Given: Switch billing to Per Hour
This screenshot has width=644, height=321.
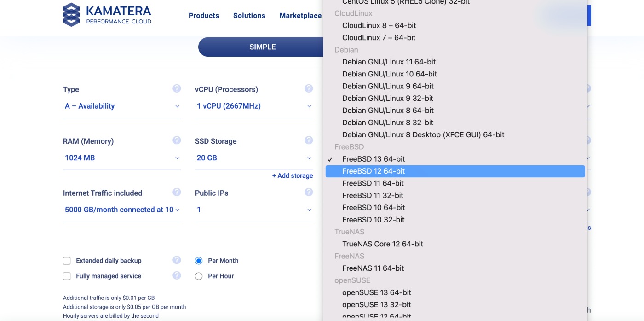Looking at the screenshot, I should (199, 275).
